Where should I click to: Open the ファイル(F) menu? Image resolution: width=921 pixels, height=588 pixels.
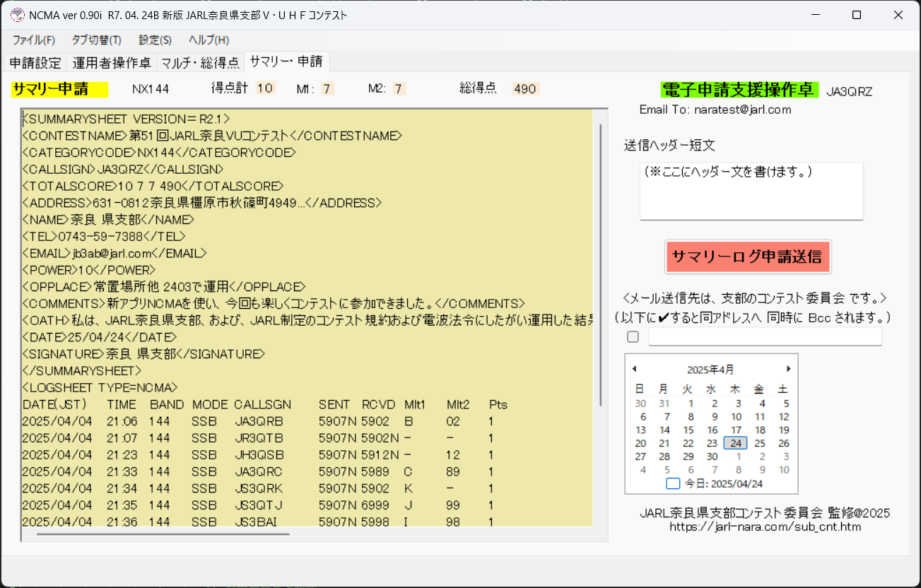point(34,40)
